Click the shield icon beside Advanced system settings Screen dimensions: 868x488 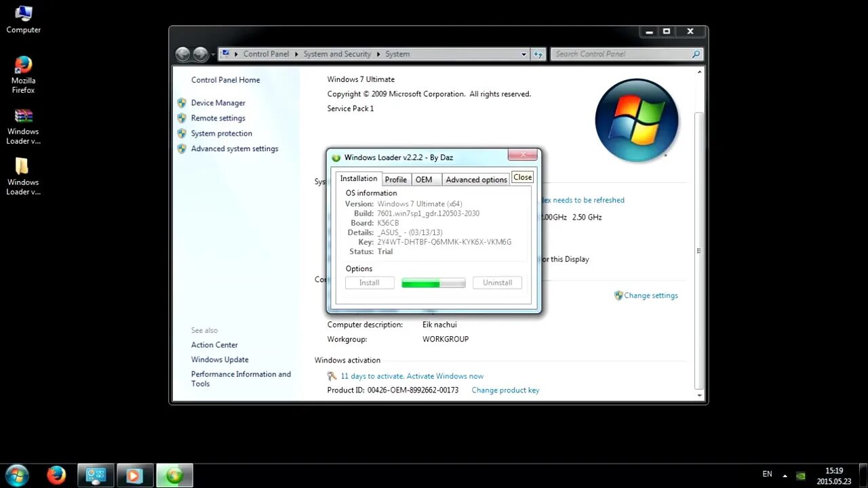[x=182, y=148]
